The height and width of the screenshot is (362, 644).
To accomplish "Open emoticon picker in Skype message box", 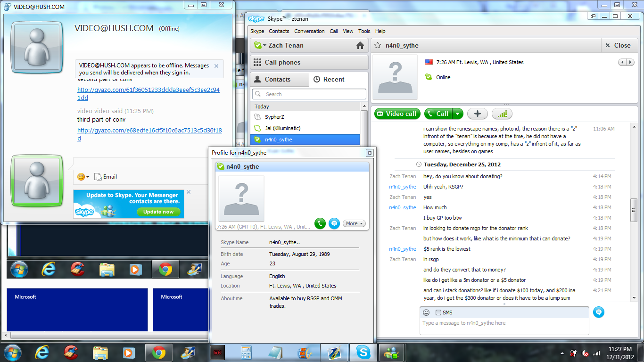I will [426, 313].
